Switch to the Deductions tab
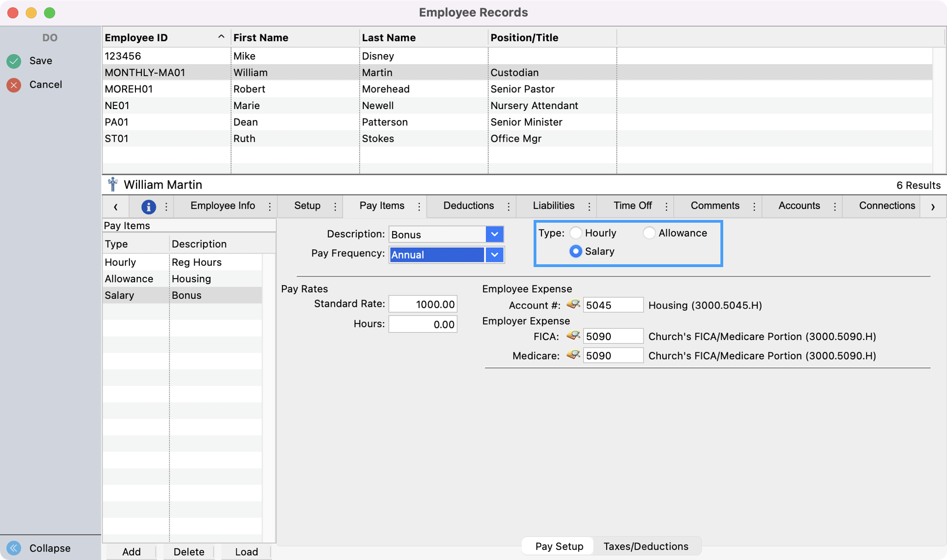 [468, 206]
